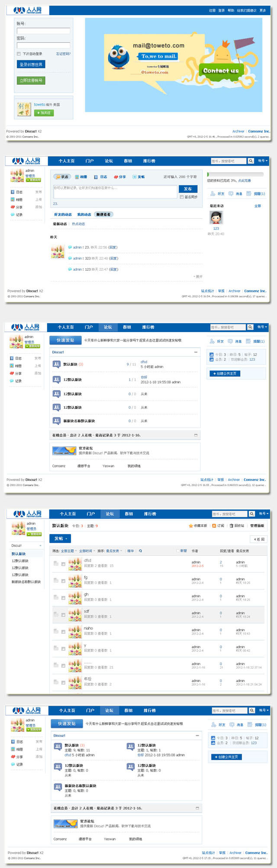Switch to the 状态 composer tab

pyautogui.click(x=63, y=177)
